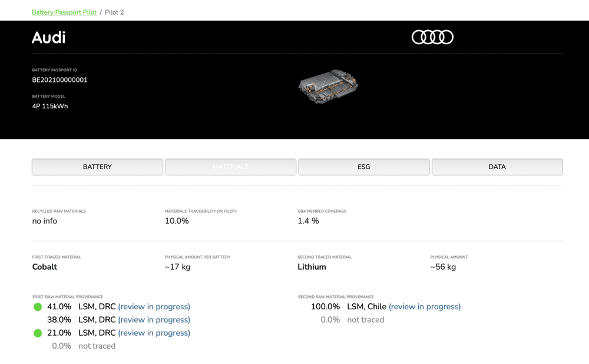Click the 4P 115kWh battery model

50,107
